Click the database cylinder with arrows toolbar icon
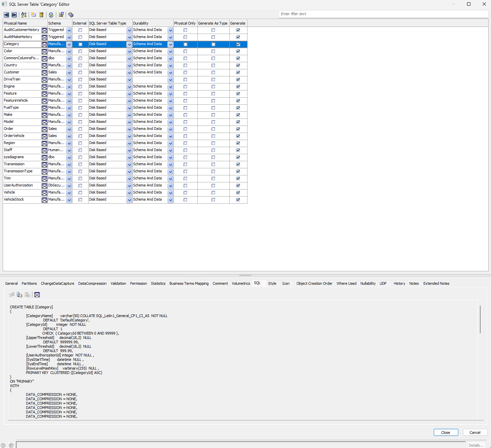The image size is (491, 448). pyautogui.click(x=51, y=15)
